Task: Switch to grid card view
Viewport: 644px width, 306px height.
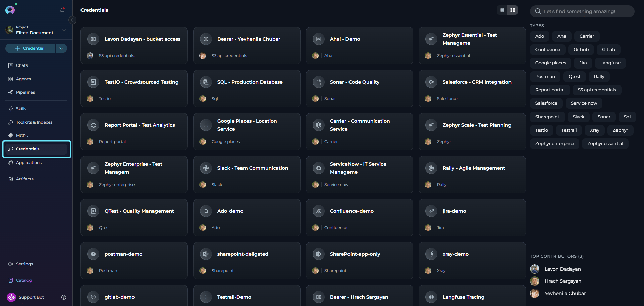Action: click(x=513, y=10)
